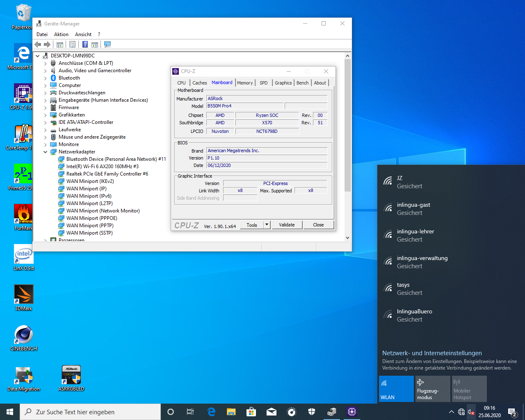Open Netzwerk- und Interneteinstellungen link

(432, 353)
